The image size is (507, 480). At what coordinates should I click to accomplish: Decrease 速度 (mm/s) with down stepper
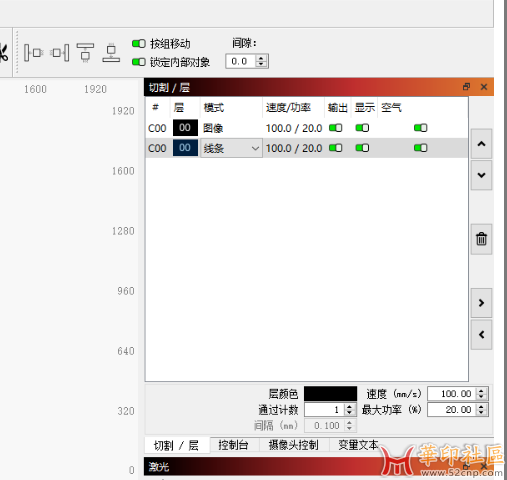tap(481, 397)
